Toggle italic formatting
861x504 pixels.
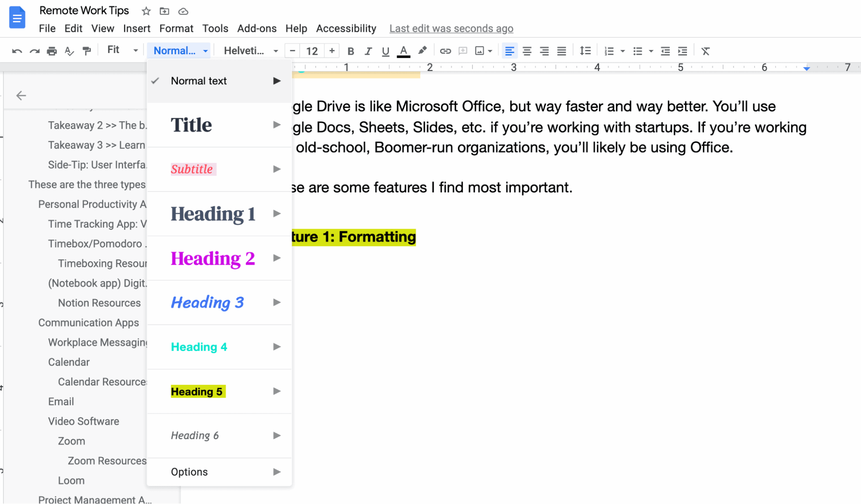pyautogui.click(x=368, y=51)
